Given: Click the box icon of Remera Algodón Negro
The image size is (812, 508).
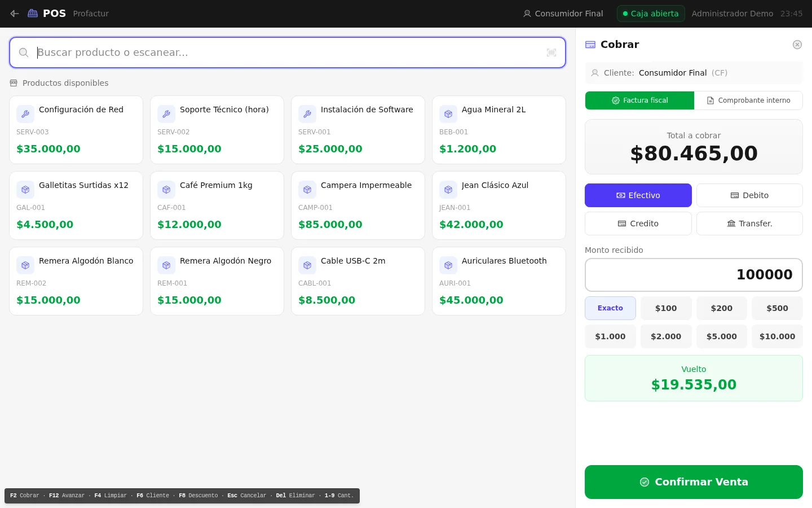Looking at the screenshot, I should coord(166,265).
